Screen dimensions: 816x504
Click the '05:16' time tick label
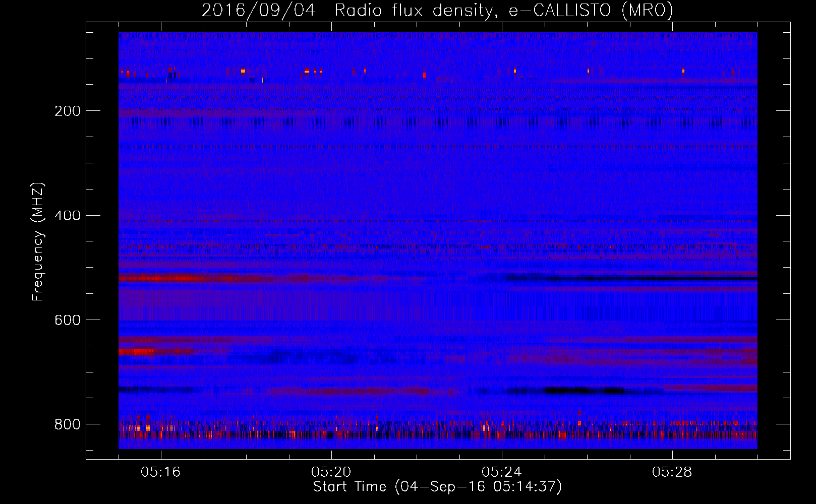[x=161, y=472]
